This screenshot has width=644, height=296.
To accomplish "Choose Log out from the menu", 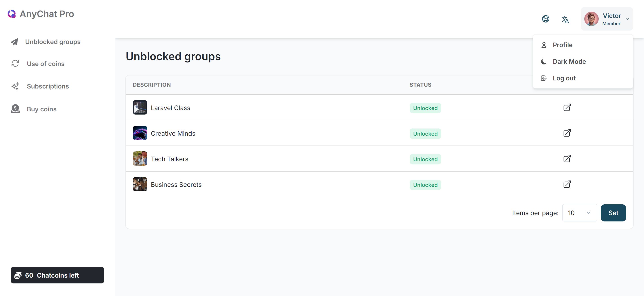I will [x=564, y=78].
